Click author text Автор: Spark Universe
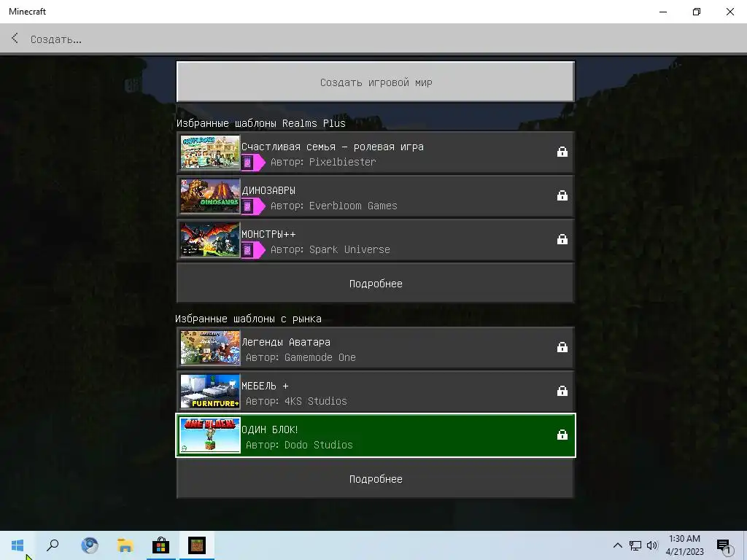The height and width of the screenshot is (560, 747). pos(330,249)
